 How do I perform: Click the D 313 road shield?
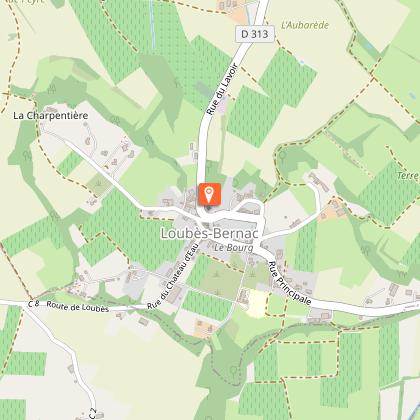click(x=255, y=34)
